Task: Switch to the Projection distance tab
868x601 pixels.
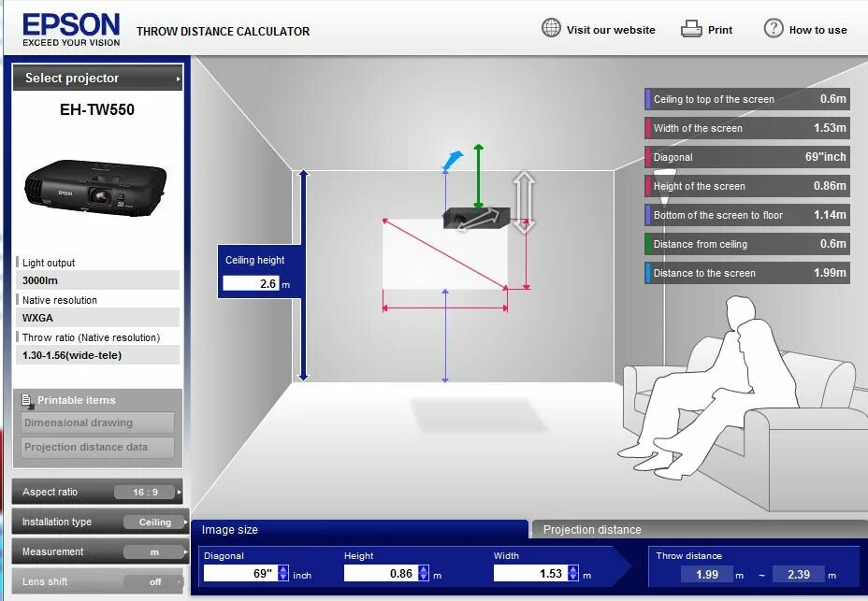Action: tap(699, 530)
